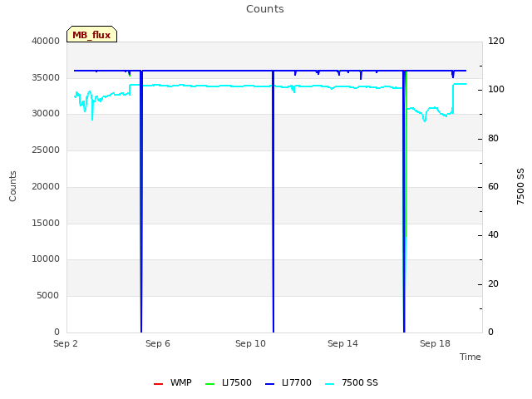Click the 5000 left axis value
Image resolution: width=532 pixels, height=399 pixels.
[48, 295]
